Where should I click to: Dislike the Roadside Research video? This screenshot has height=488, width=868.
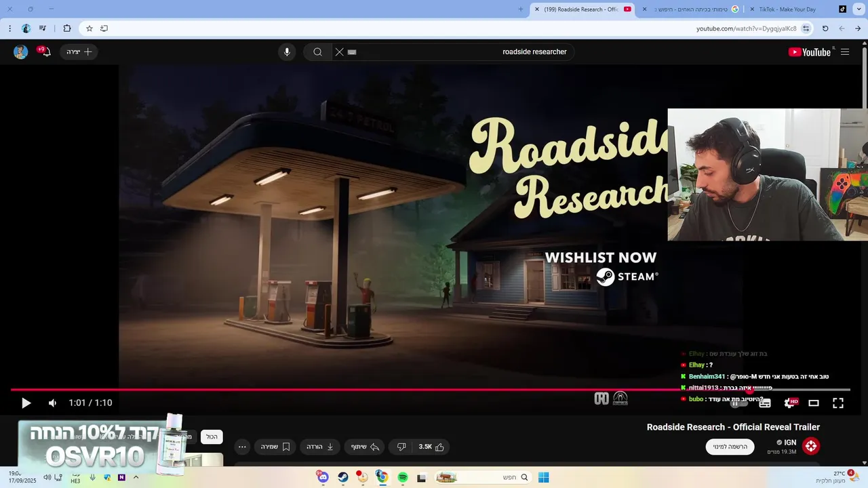[x=401, y=447]
